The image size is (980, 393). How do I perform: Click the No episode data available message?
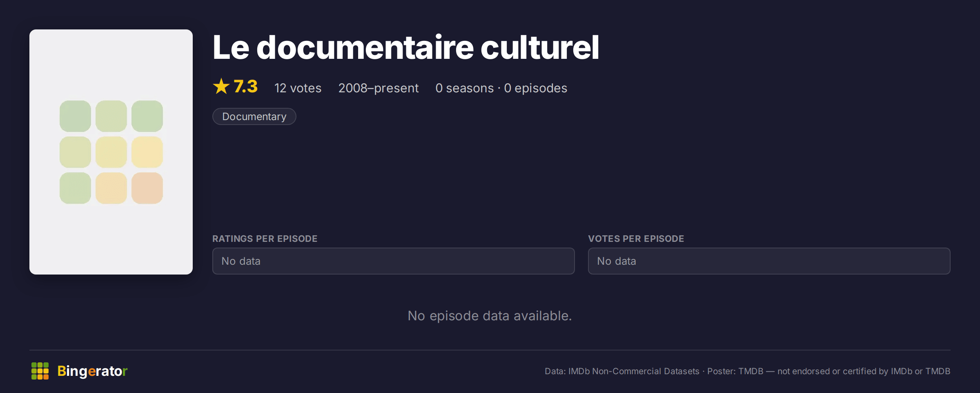click(x=490, y=316)
